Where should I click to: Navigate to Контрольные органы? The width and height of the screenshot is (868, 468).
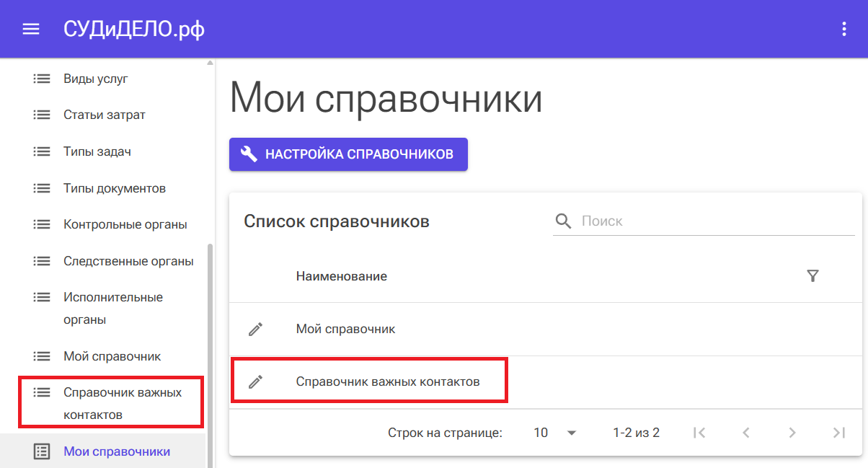point(125,225)
